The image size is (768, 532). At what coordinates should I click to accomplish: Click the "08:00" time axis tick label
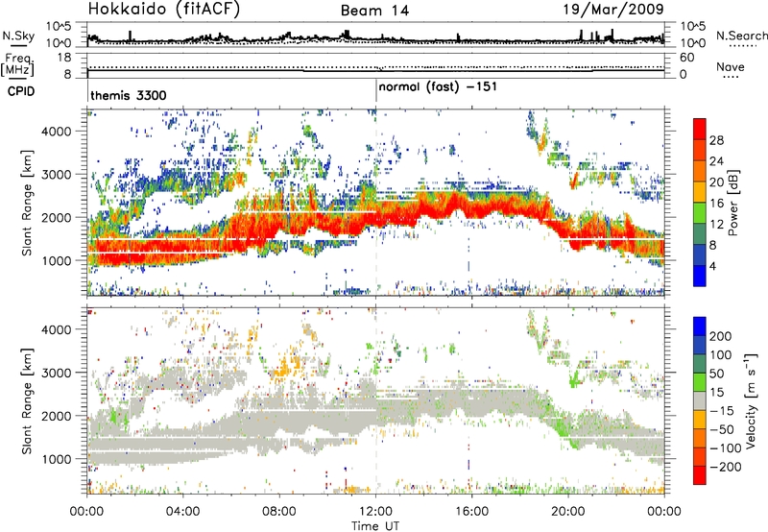[279, 512]
